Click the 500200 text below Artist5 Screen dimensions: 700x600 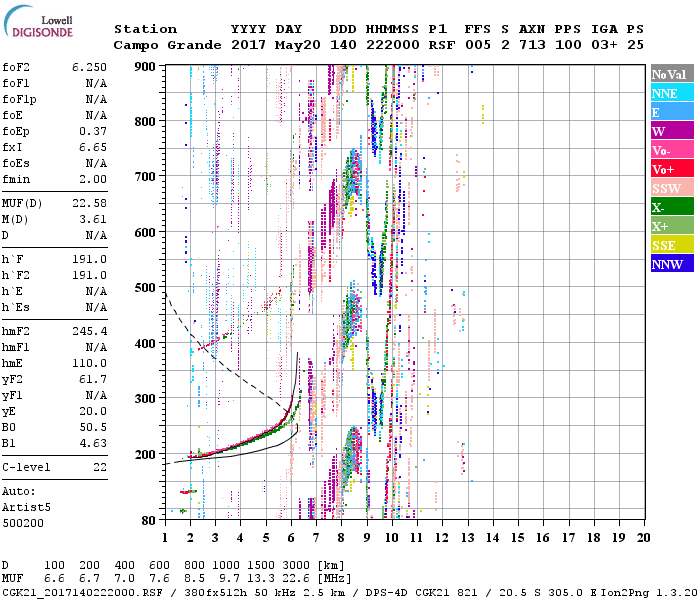coord(23,523)
